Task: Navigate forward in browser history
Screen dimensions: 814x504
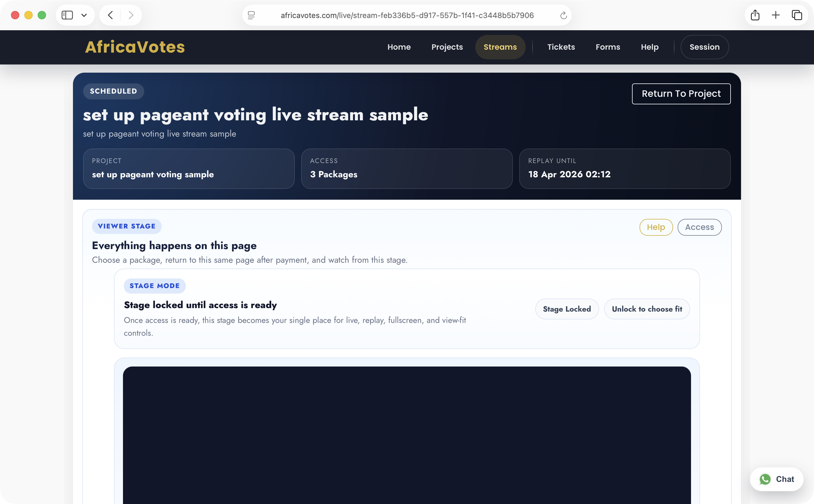Action: click(131, 15)
